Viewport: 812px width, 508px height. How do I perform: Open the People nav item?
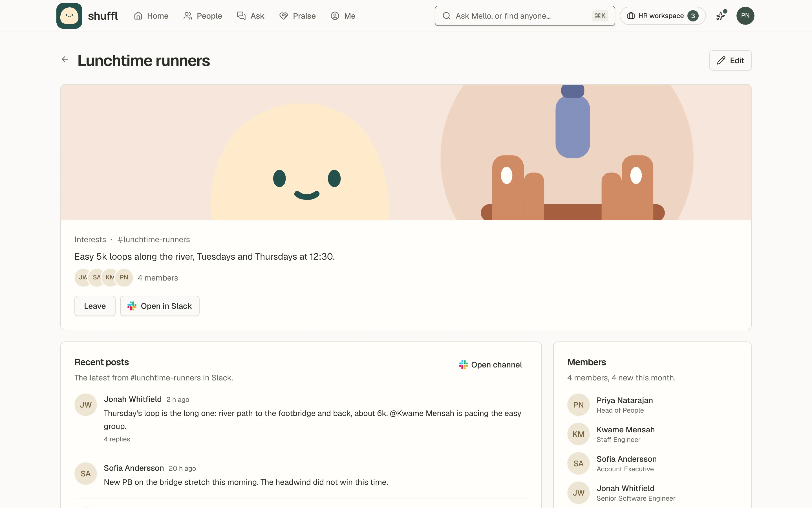click(x=203, y=16)
